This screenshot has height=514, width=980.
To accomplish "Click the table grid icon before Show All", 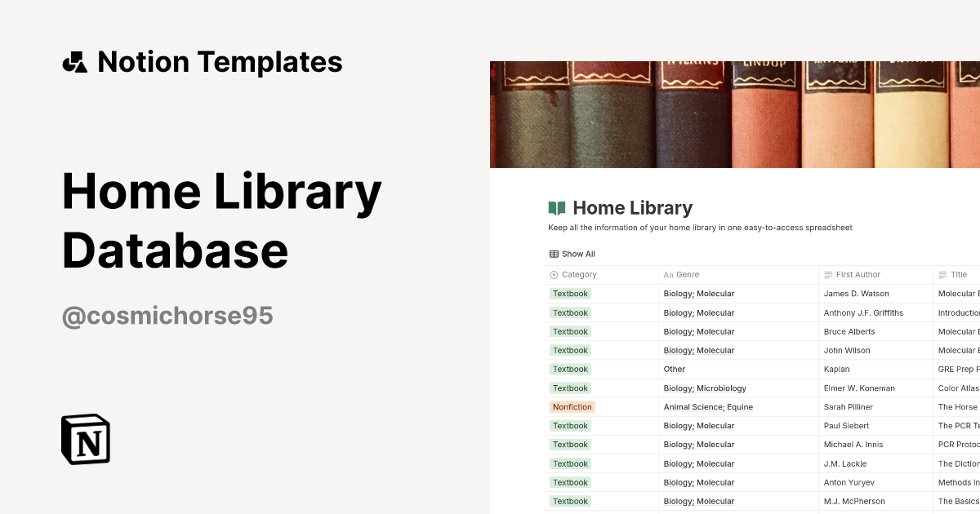I will [554, 254].
